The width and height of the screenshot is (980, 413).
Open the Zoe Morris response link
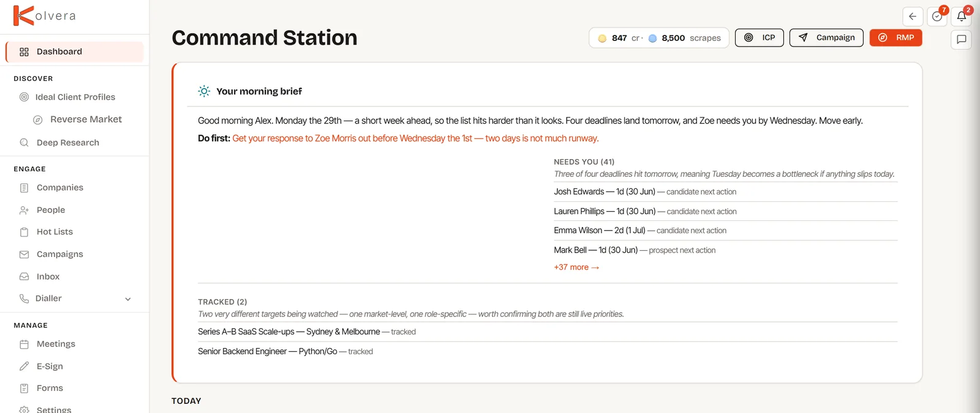coord(415,138)
